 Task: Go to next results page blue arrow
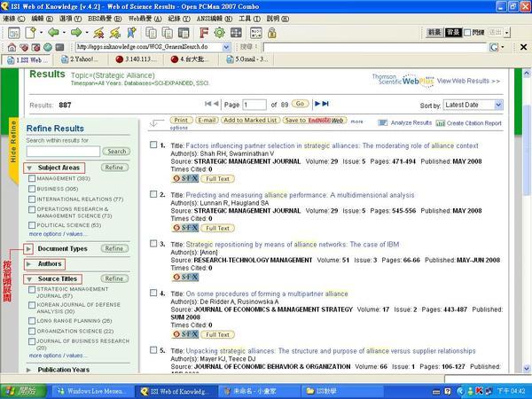click(317, 104)
